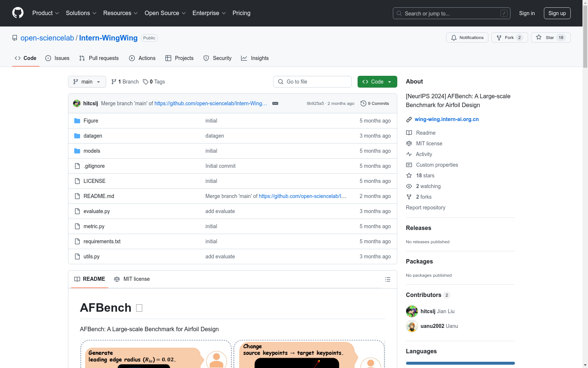This screenshot has height=368, width=588.
Task: Open the requirements.txt file
Action: coord(102,241)
